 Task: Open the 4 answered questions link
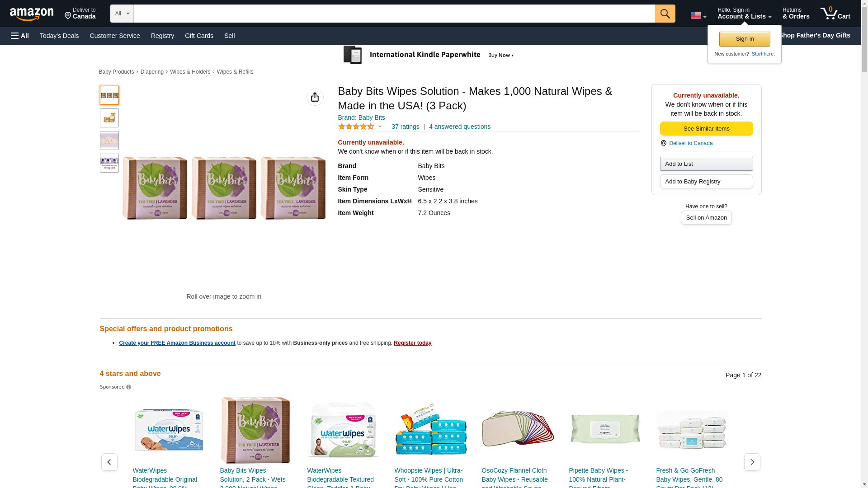[x=459, y=127]
